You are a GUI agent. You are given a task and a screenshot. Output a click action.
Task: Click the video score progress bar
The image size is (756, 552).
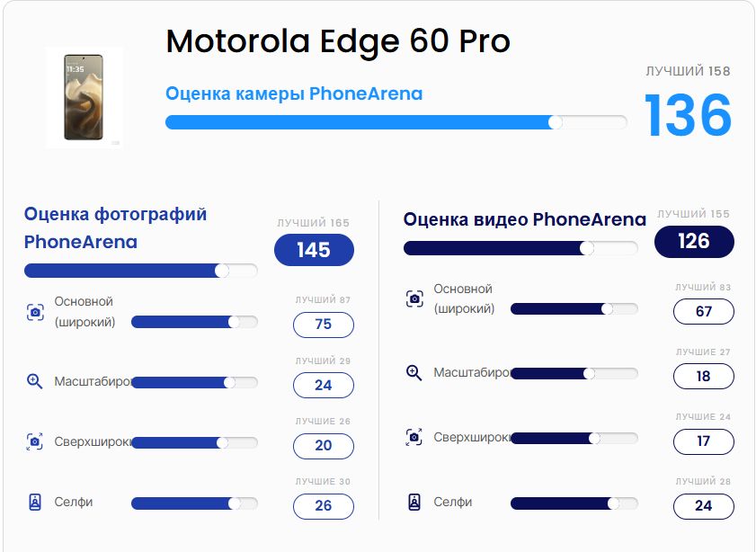pos(520,248)
